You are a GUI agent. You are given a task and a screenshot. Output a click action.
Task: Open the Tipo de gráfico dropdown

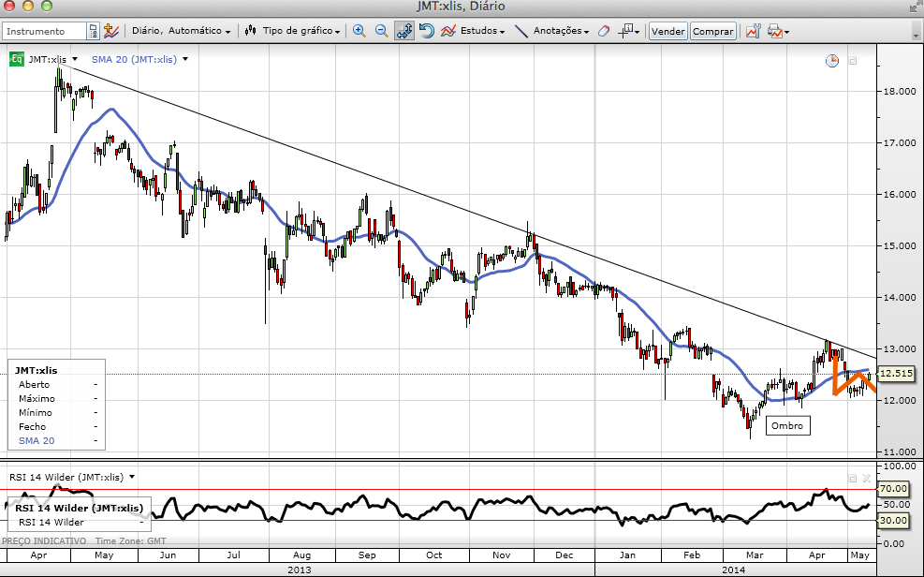tap(301, 31)
